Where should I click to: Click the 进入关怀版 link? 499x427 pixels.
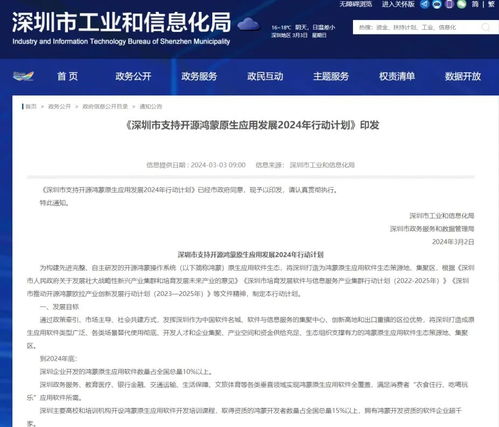coord(398,4)
